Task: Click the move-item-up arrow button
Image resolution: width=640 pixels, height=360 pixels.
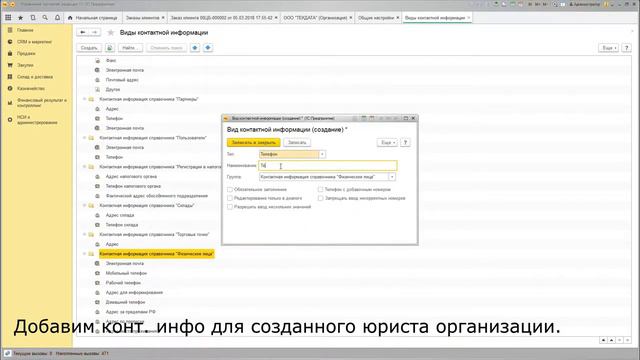Action: click(x=195, y=48)
